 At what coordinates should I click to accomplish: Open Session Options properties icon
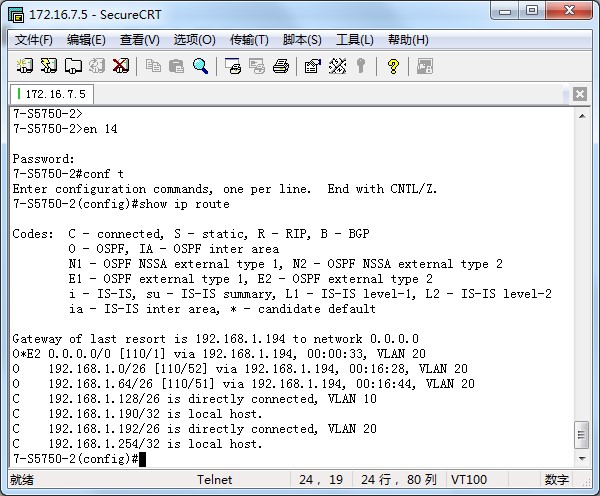point(312,66)
